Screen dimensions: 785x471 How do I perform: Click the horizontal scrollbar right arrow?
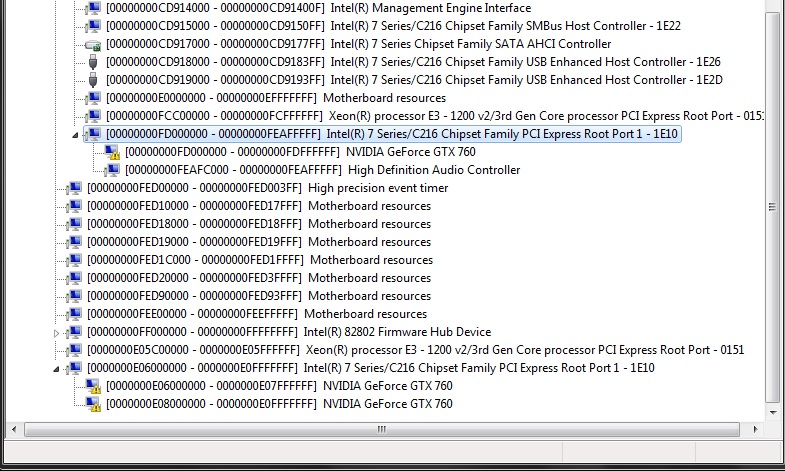coord(755,429)
